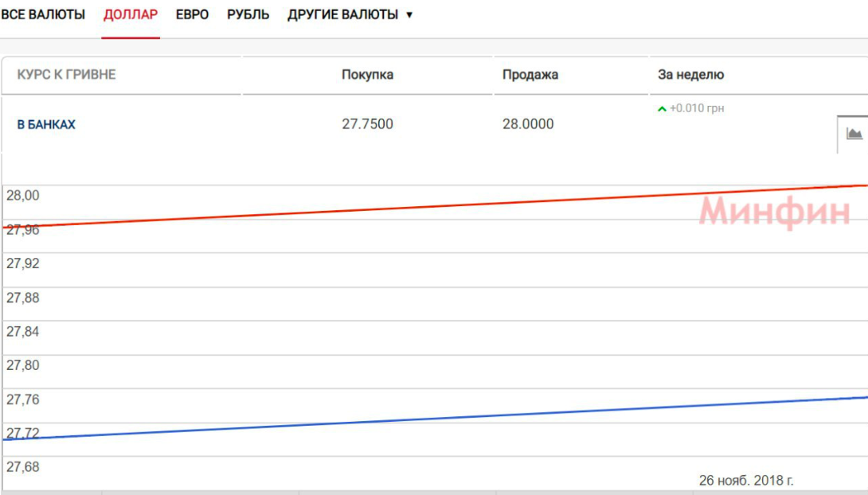This screenshot has height=495, width=868.
Task: Select the sell rate value 28.0000
Action: point(528,124)
